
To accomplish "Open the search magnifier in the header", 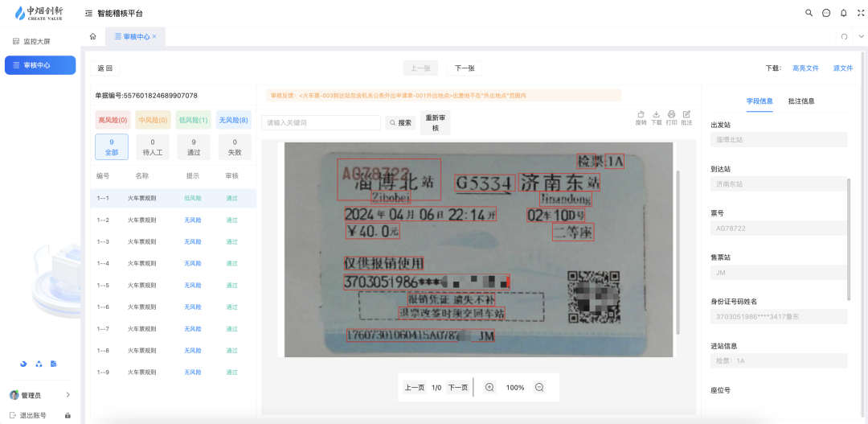I will tap(809, 13).
